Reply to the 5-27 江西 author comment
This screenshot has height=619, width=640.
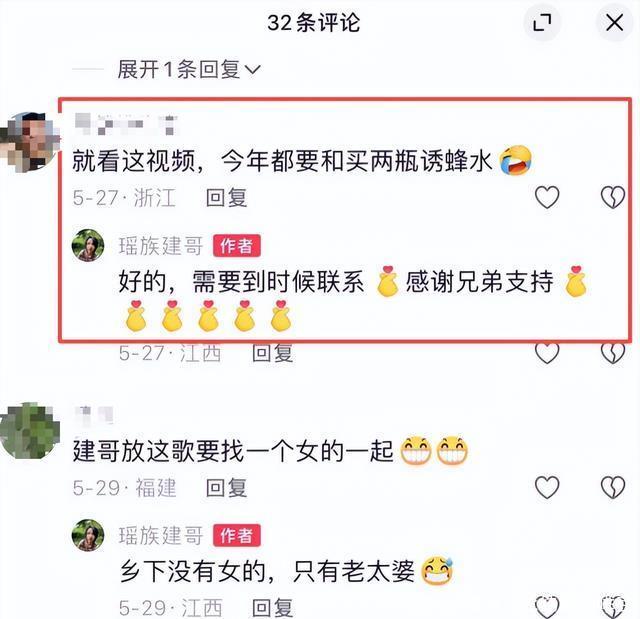273,353
